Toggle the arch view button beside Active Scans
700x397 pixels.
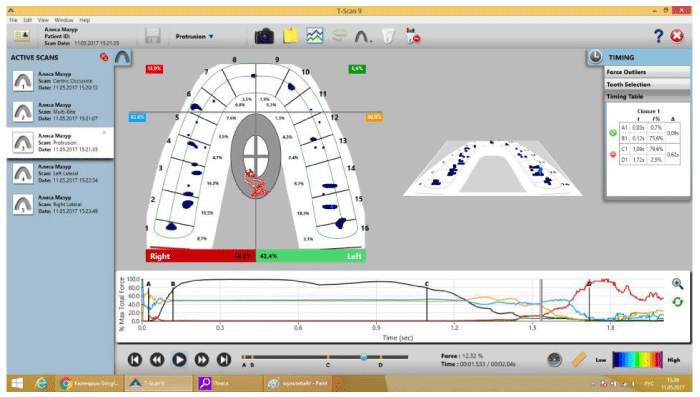(122, 57)
